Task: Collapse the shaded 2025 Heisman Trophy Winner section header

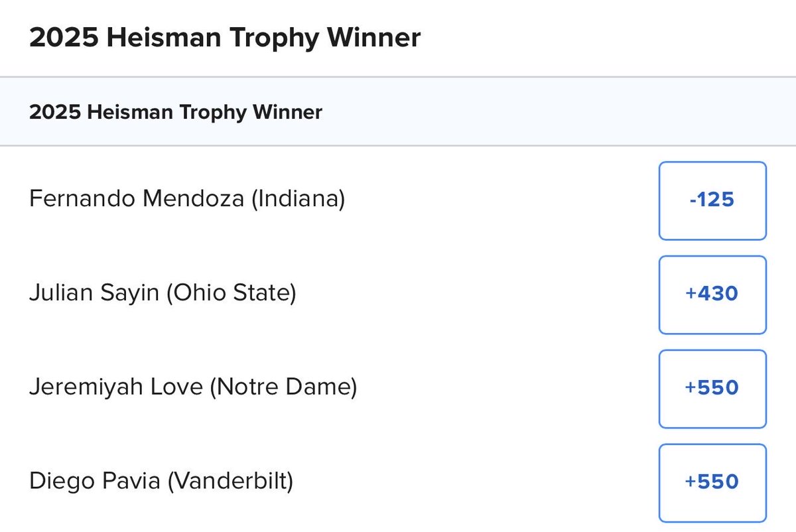Action: tap(176, 112)
